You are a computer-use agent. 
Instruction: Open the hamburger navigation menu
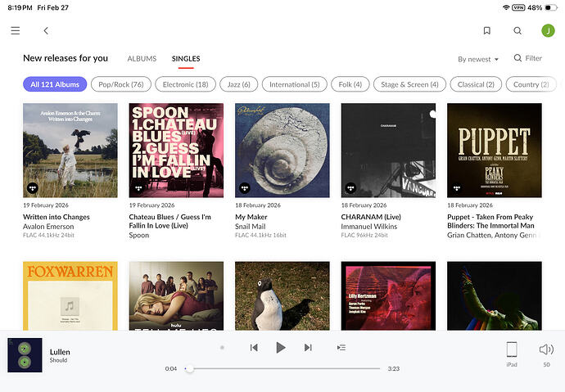[x=15, y=30]
